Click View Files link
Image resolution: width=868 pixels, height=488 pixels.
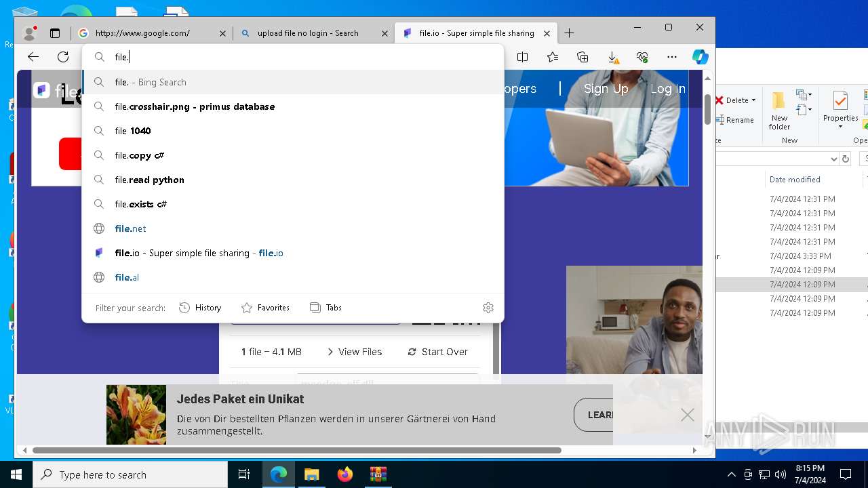354,352
